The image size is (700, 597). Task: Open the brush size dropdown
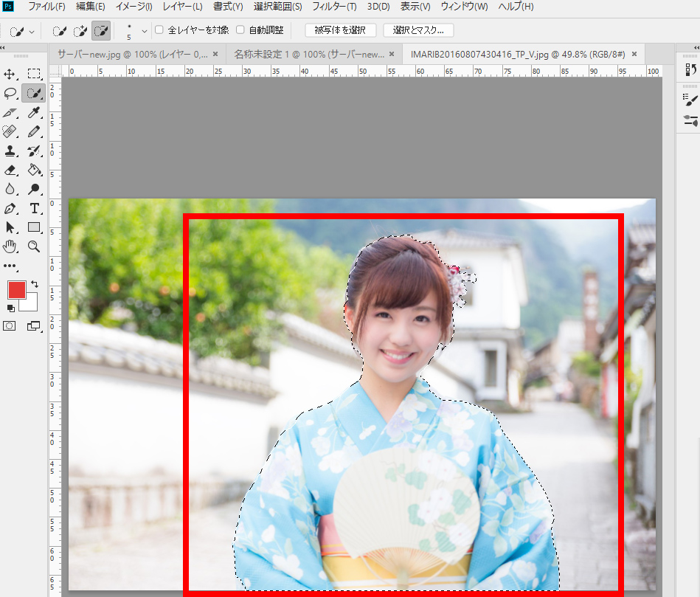(145, 30)
